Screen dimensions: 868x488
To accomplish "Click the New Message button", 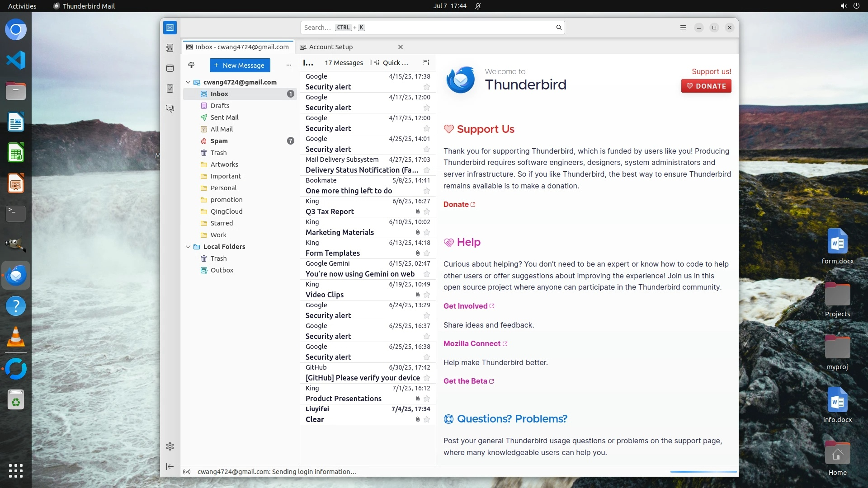I will tap(240, 65).
